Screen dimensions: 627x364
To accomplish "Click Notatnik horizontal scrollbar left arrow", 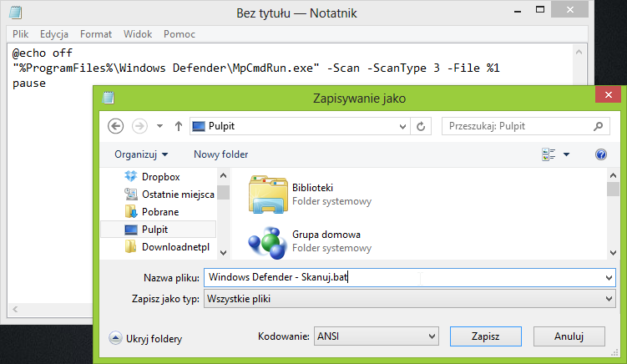I will [15, 309].
